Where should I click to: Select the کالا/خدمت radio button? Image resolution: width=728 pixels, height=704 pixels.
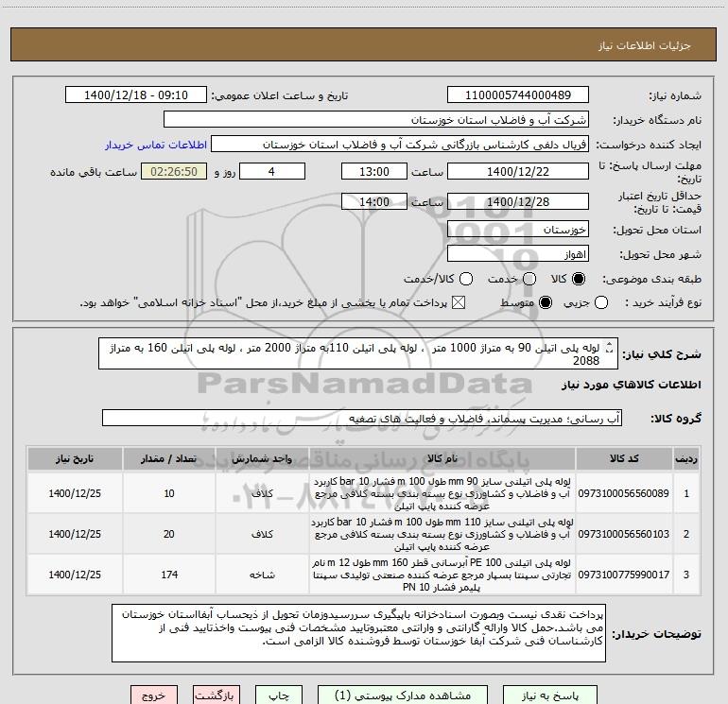click(x=466, y=279)
